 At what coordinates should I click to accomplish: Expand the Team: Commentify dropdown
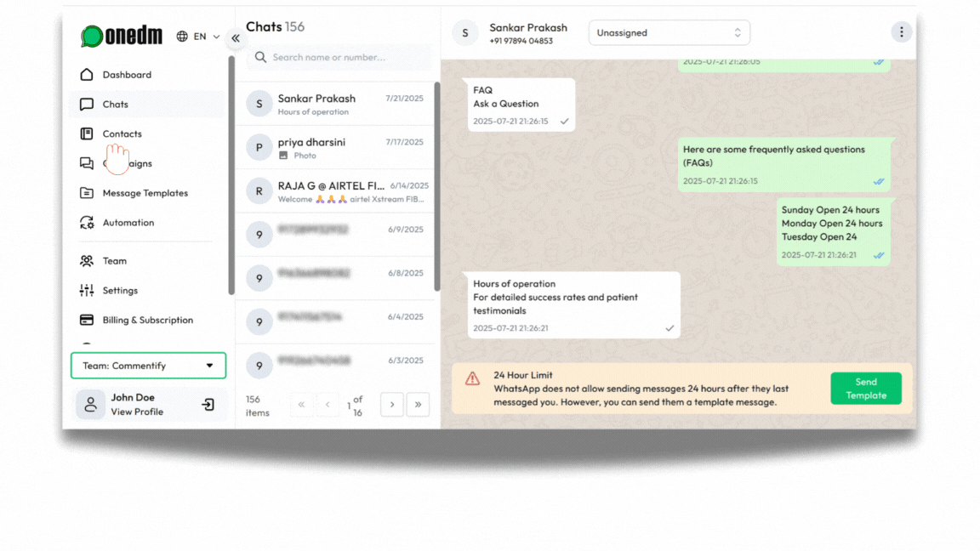[x=148, y=366]
